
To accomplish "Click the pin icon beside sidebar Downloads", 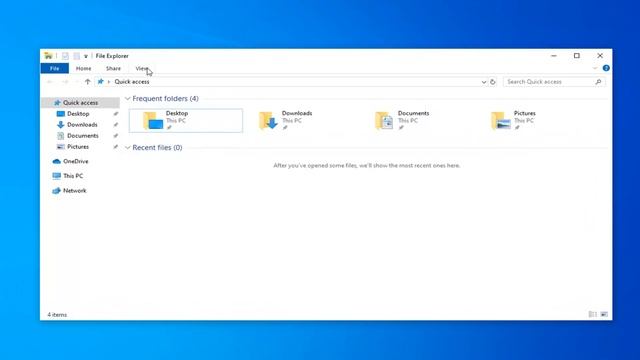I will tap(116, 125).
